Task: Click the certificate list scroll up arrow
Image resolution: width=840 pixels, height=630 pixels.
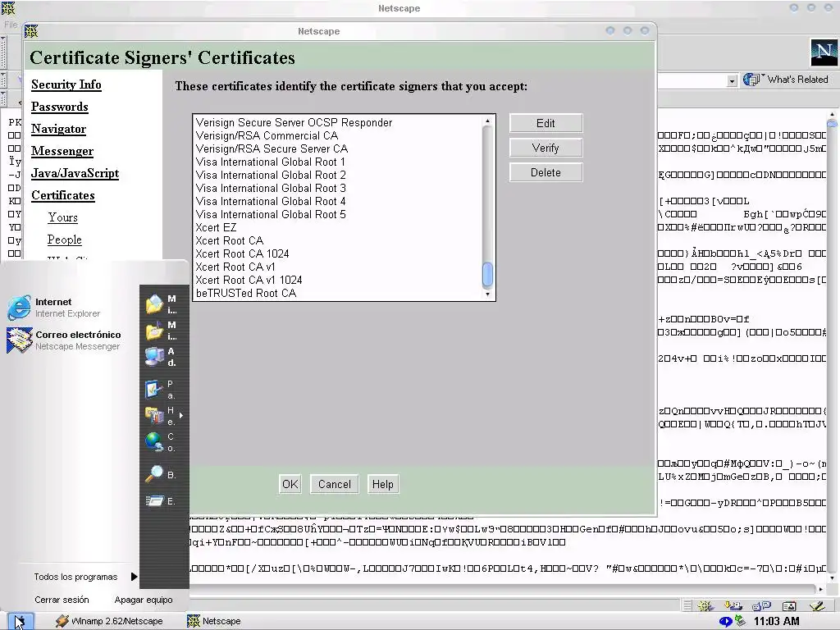Action: coord(487,121)
